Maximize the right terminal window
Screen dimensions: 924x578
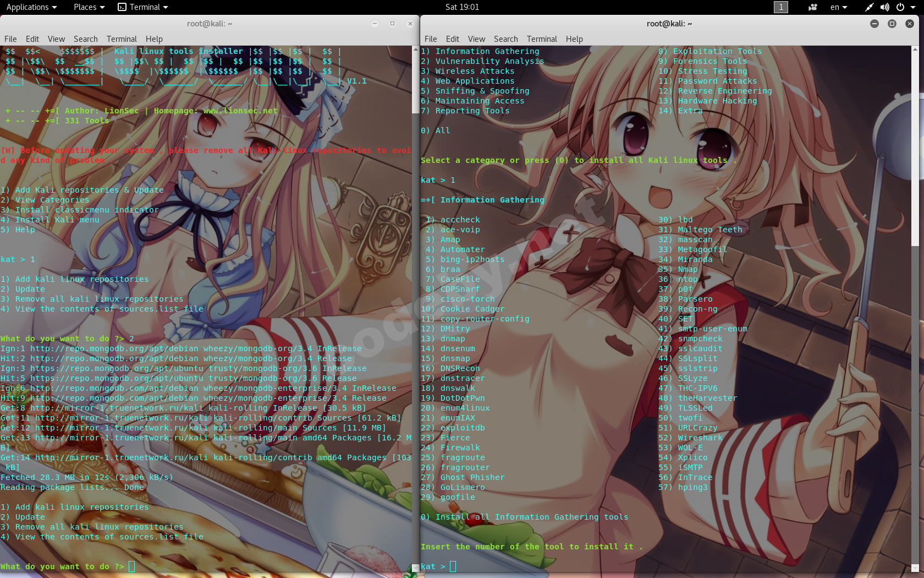[892, 24]
